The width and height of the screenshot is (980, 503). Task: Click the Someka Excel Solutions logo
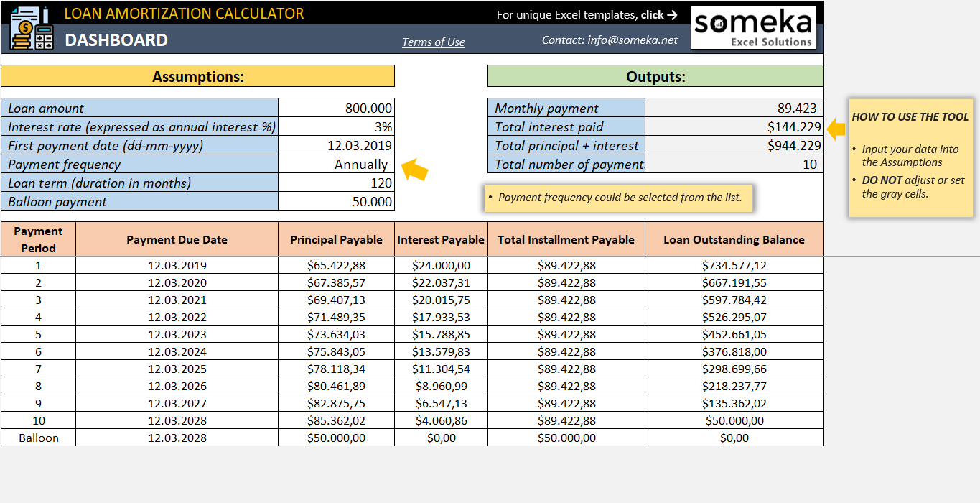753,28
